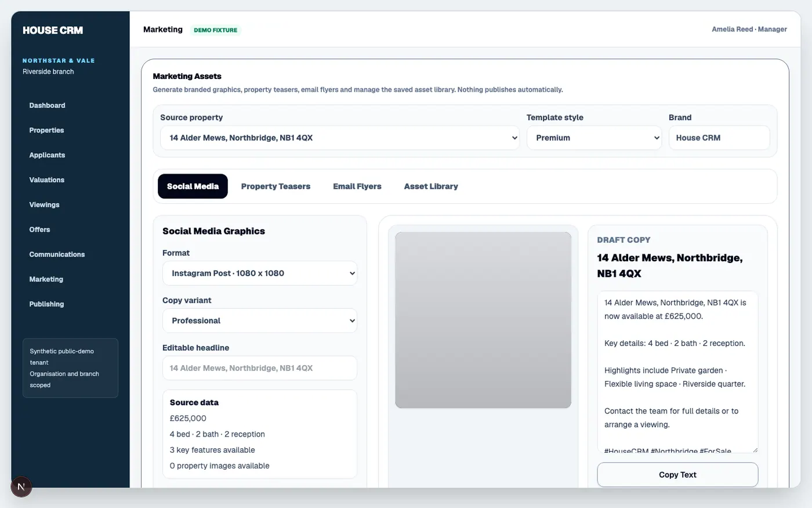Go to Properties in the sidebar
The width and height of the screenshot is (812, 508).
pos(46,130)
